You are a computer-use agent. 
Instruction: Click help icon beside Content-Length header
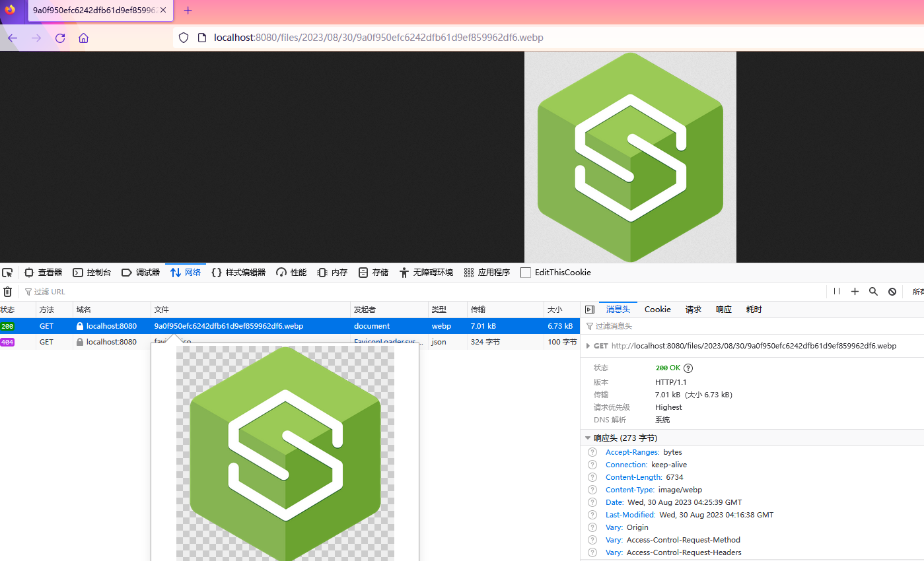592,478
